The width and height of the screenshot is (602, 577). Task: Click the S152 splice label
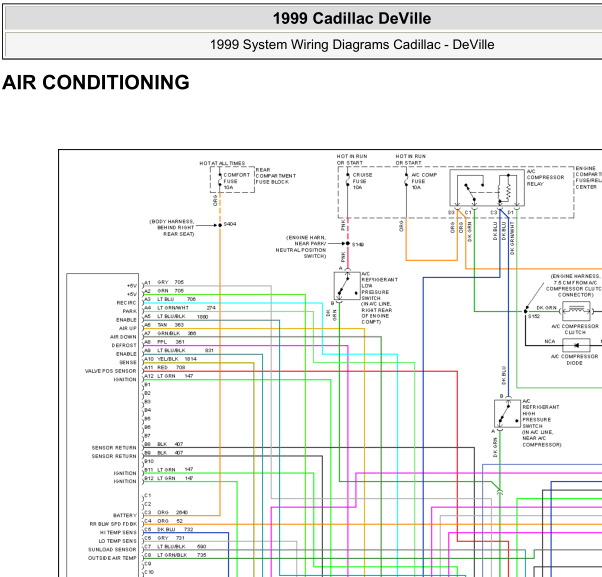[x=534, y=316]
